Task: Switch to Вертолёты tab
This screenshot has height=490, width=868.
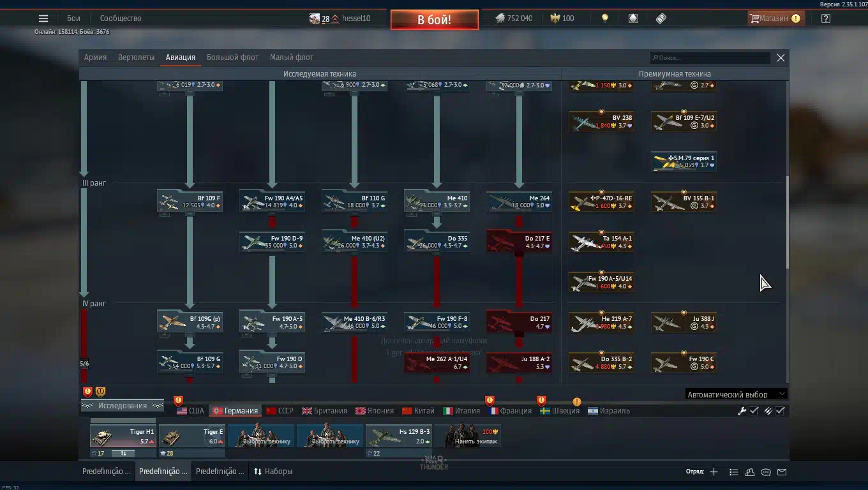Action: (x=136, y=57)
